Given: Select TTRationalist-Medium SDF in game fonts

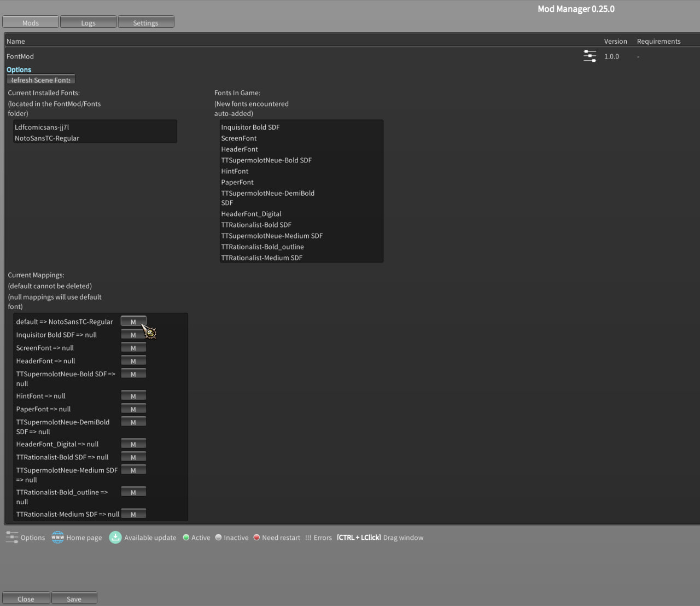Looking at the screenshot, I should (x=262, y=258).
